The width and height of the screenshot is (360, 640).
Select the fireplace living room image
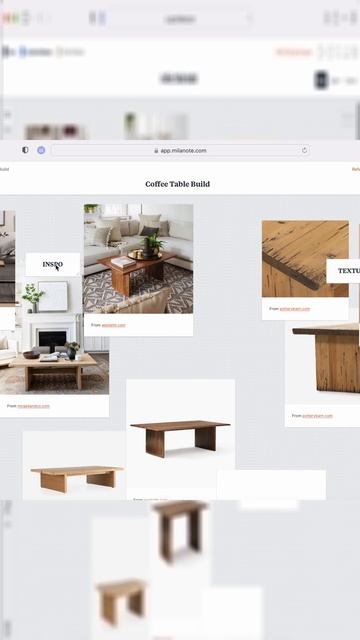tap(54, 337)
